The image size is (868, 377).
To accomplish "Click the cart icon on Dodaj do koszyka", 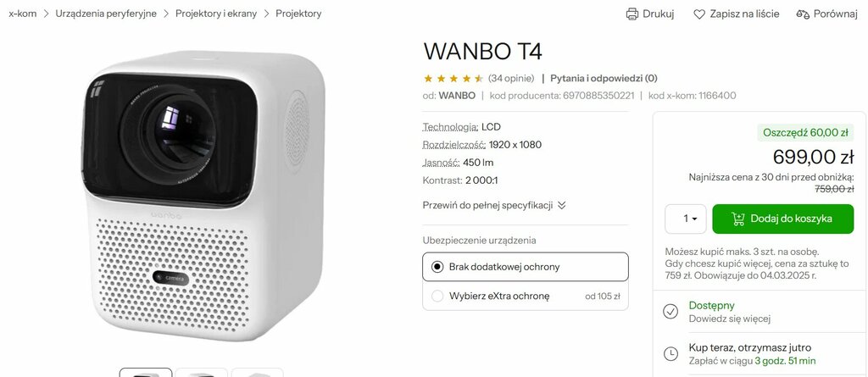I will pyautogui.click(x=738, y=219).
